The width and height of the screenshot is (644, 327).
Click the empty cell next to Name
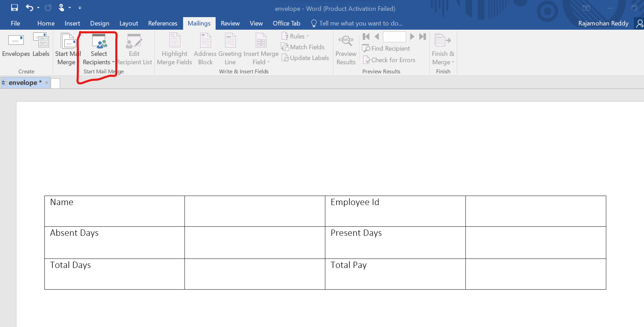pyautogui.click(x=255, y=211)
